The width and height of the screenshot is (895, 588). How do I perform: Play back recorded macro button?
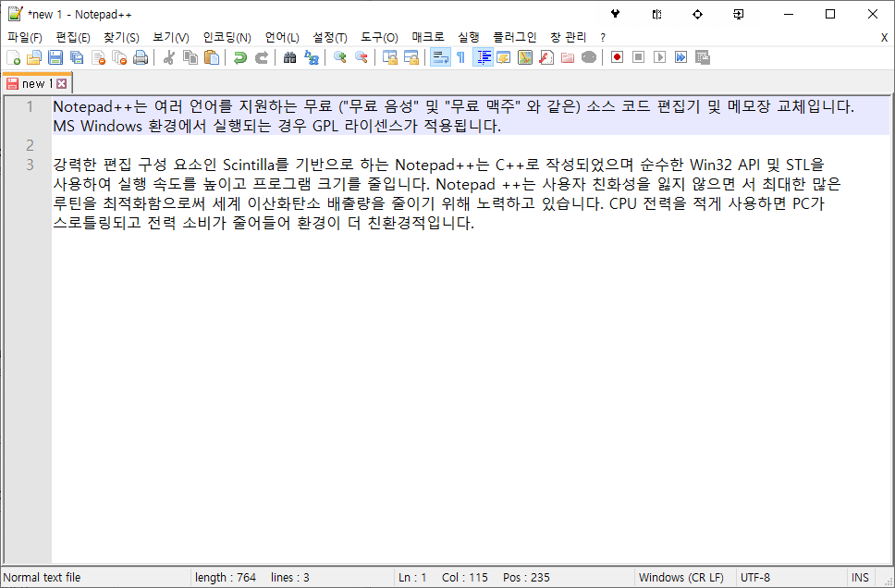[x=660, y=57]
